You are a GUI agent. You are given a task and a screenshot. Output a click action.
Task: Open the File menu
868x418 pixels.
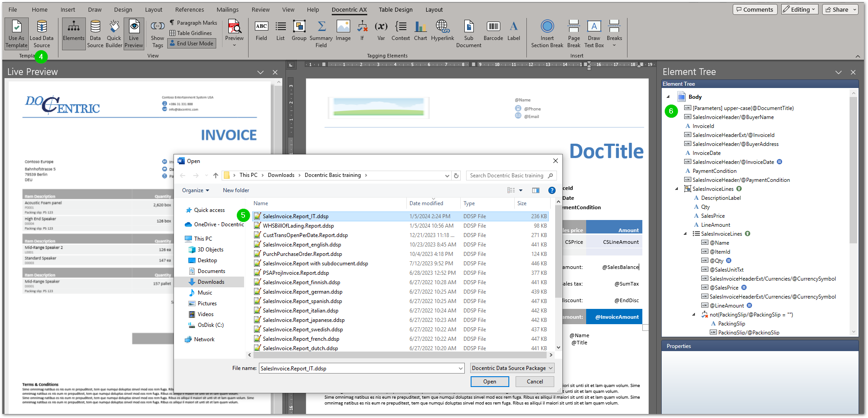(13, 9)
